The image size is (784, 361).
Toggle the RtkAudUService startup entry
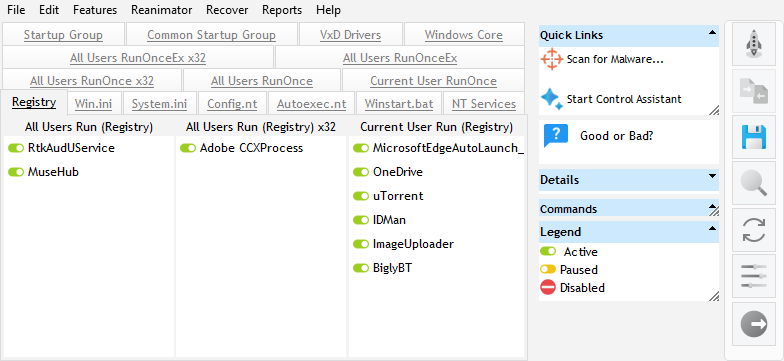click(x=16, y=148)
